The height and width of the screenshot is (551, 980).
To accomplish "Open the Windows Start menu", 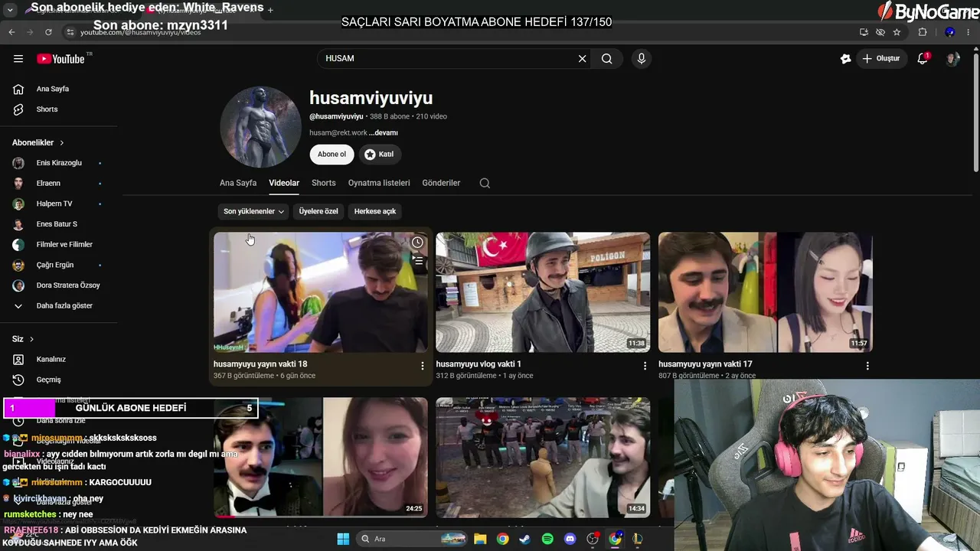I will tap(343, 539).
